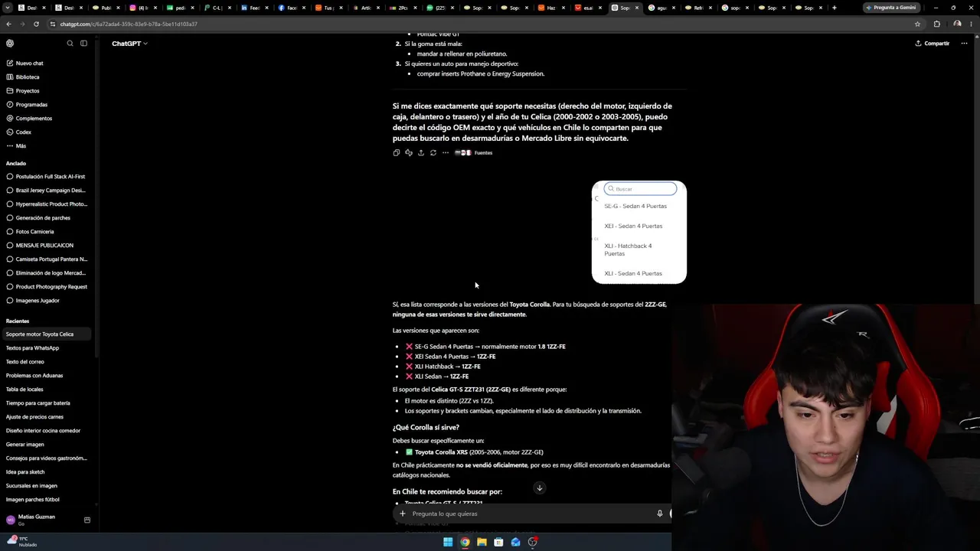Click the share icon under the response
Viewport: 980px width, 551px height.
[420, 153]
